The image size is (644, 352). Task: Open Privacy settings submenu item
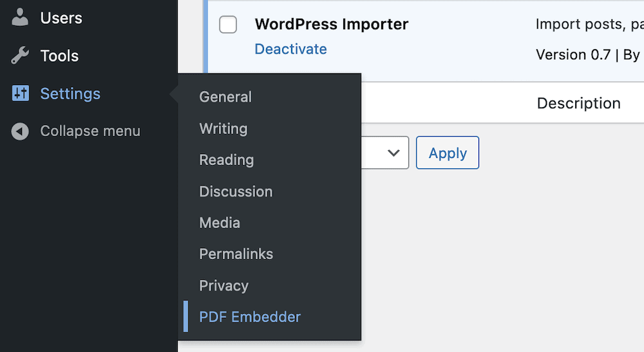tap(223, 286)
